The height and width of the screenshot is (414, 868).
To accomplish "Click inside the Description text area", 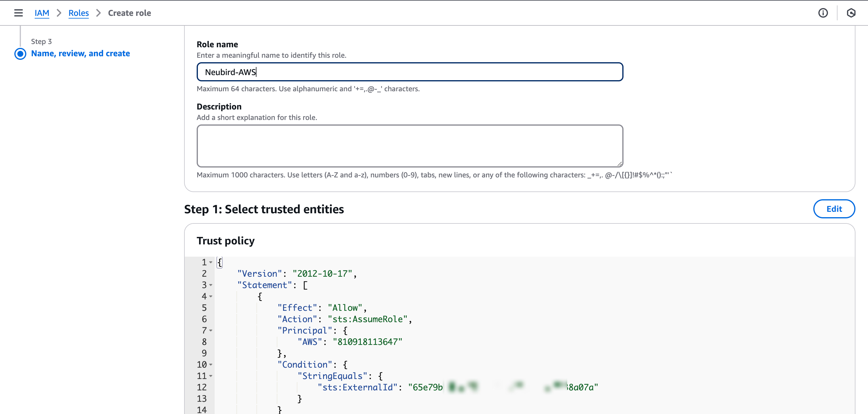I will pos(409,146).
